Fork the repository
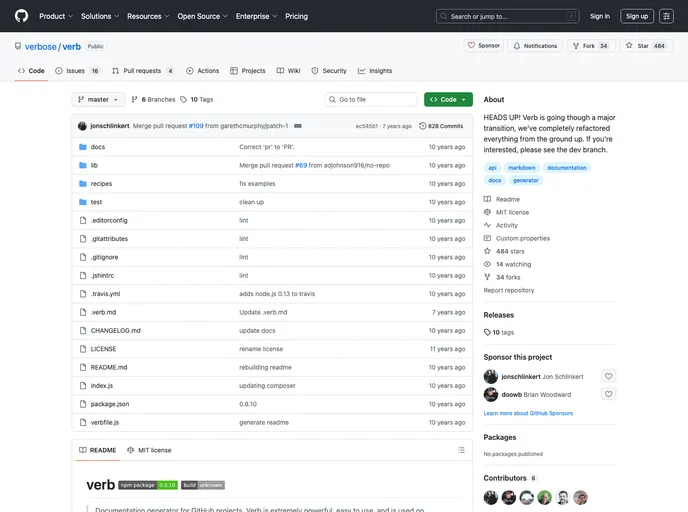The height and width of the screenshot is (512, 688). pos(591,46)
